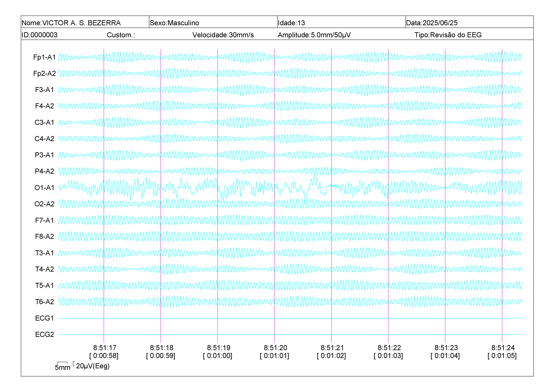Select the F4-A2 channel label

(x=45, y=106)
